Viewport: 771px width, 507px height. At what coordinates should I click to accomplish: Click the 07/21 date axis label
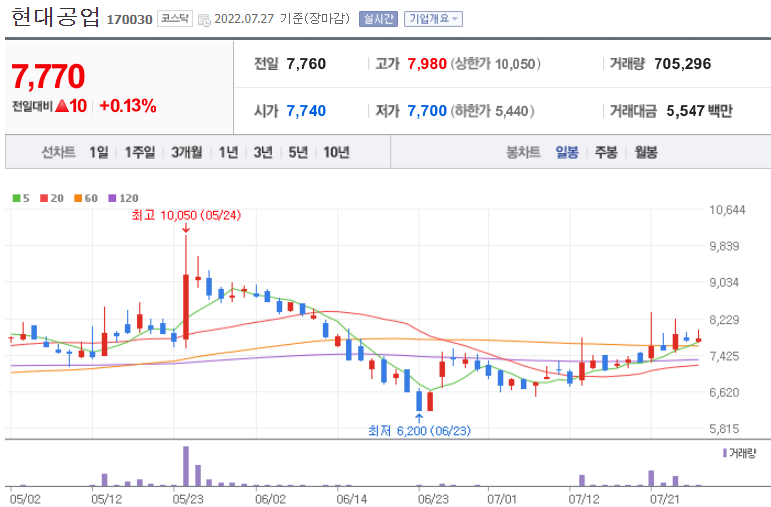click(665, 499)
